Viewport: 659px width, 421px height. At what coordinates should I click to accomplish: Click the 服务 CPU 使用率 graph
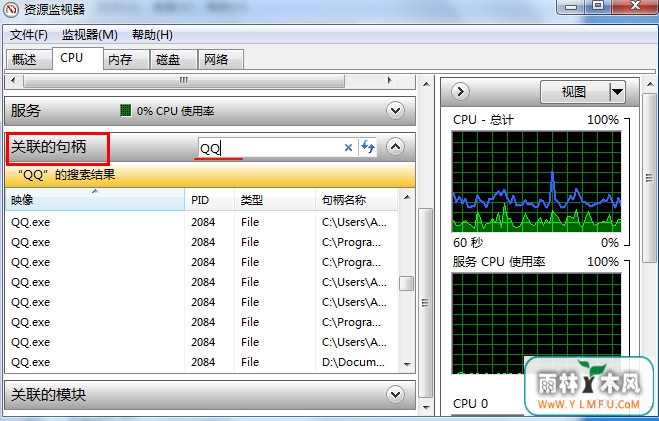point(536,323)
